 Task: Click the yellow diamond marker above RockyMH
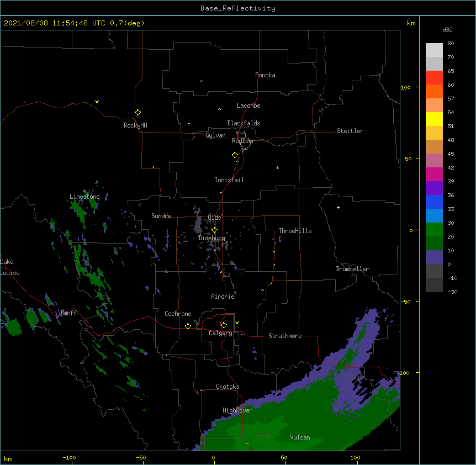click(137, 113)
